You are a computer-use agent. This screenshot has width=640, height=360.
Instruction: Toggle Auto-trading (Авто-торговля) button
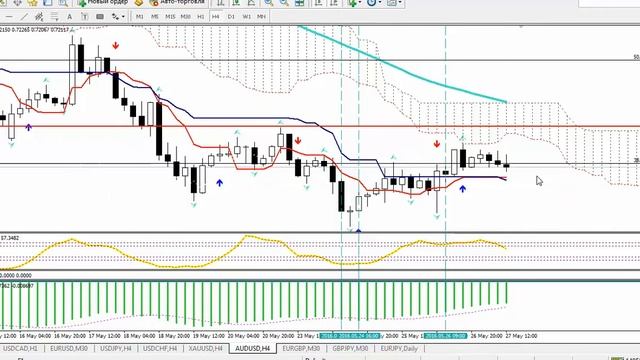click(x=177, y=2)
